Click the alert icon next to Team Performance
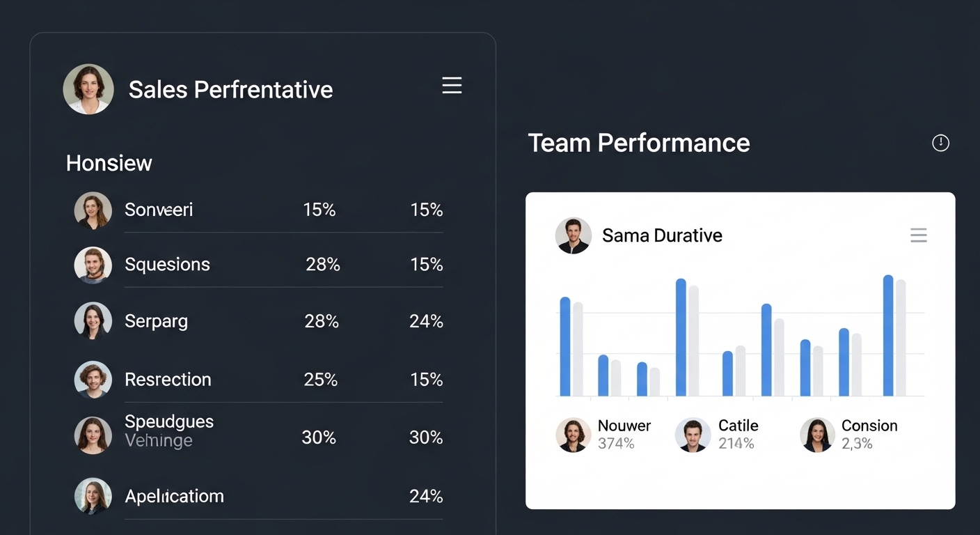 tap(940, 143)
